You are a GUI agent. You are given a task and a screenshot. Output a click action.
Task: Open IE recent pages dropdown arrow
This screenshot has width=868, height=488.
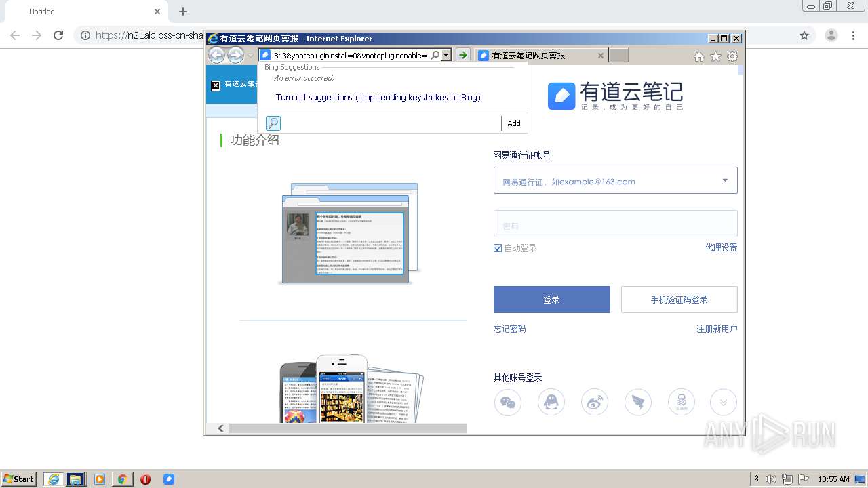[x=250, y=56]
